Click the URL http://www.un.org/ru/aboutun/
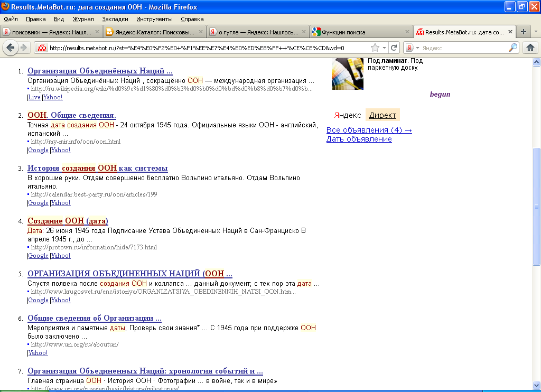Screen dimensions: 541x392 coord(75,344)
